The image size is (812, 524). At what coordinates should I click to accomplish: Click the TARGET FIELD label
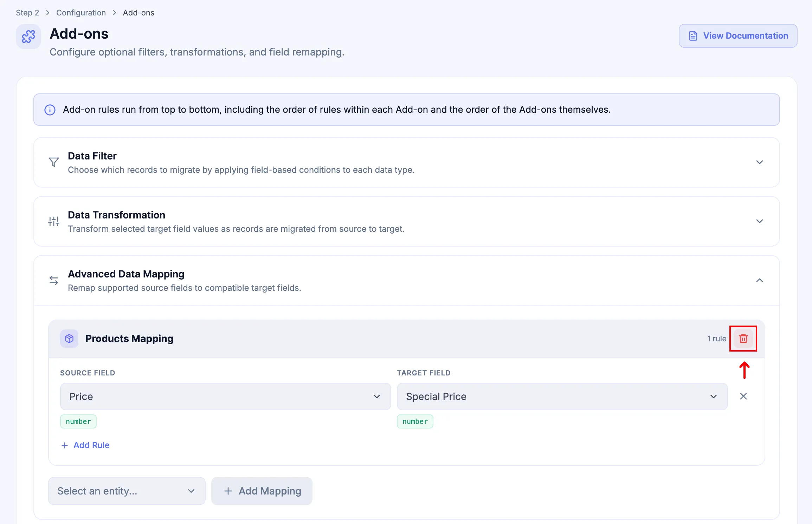(x=424, y=373)
